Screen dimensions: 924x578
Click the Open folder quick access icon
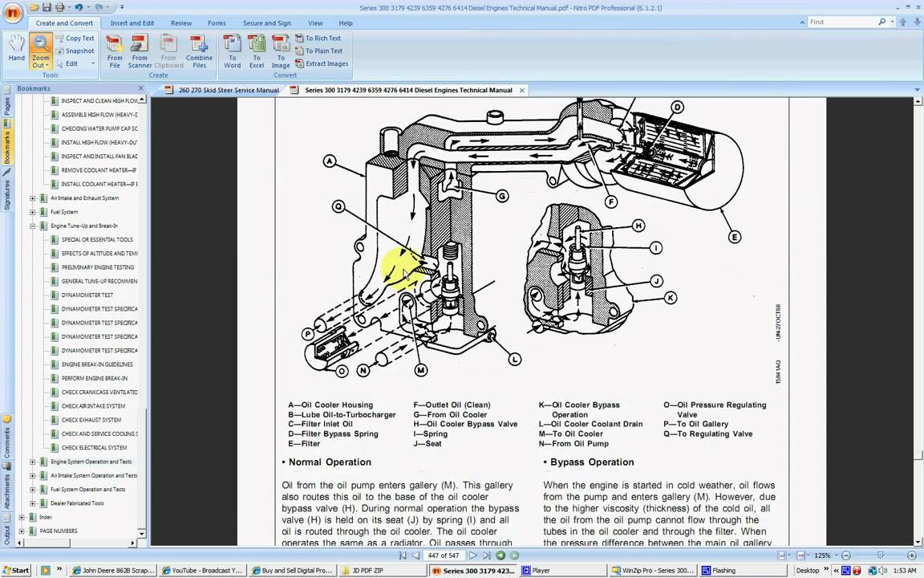[34, 7]
